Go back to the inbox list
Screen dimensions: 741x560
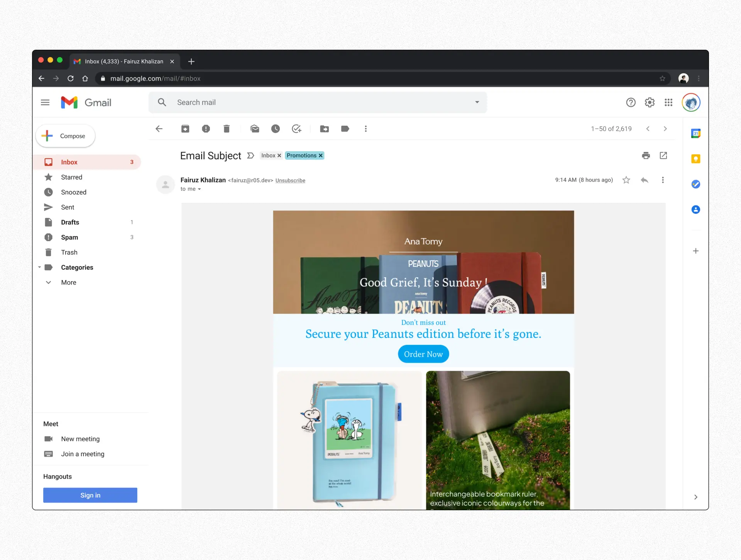[x=159, y=129]
